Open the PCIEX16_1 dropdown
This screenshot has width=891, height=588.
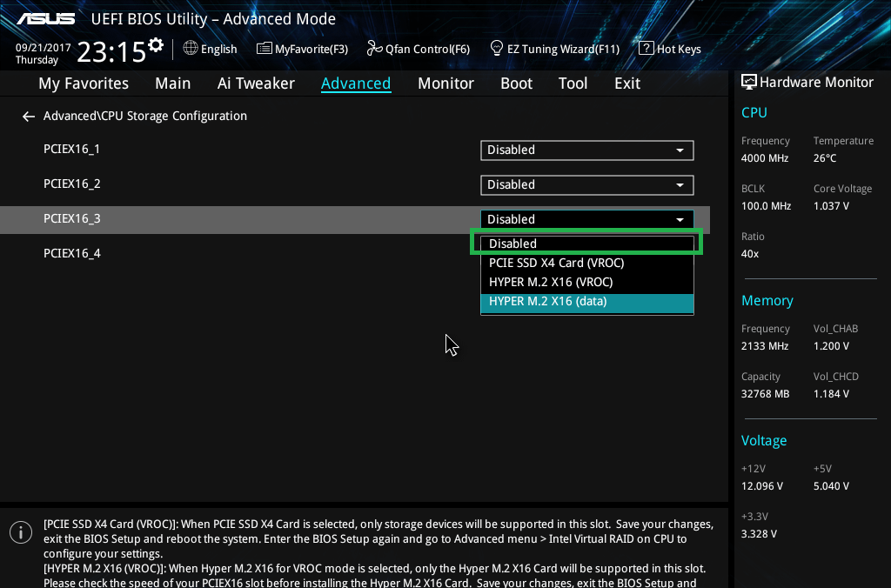click(x=587, y=150)
